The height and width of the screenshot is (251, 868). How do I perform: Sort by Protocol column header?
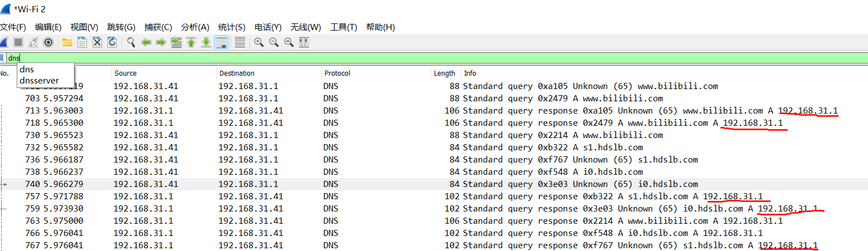[338, 73]
